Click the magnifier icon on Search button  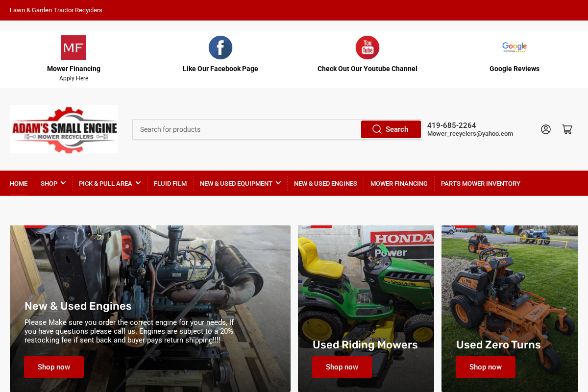point(377,129)
